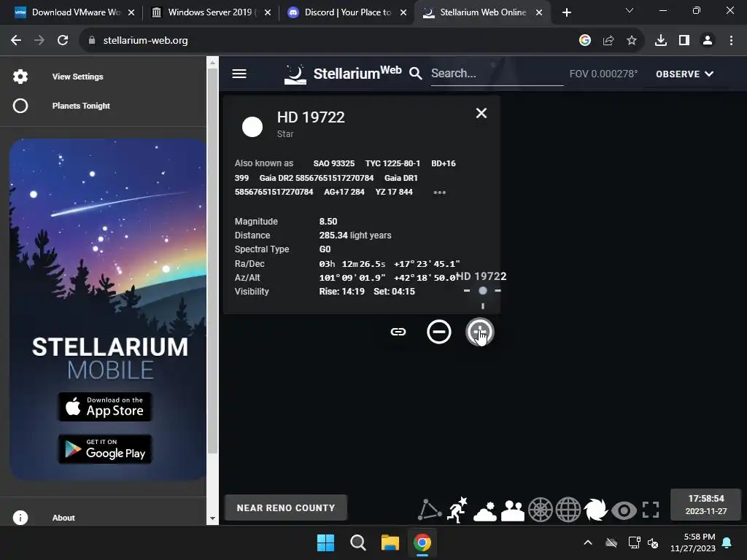The height and width of the screenshot is (560, 747).
Task: Click the View Settings gear icon
Action: [x=20, y=77]
